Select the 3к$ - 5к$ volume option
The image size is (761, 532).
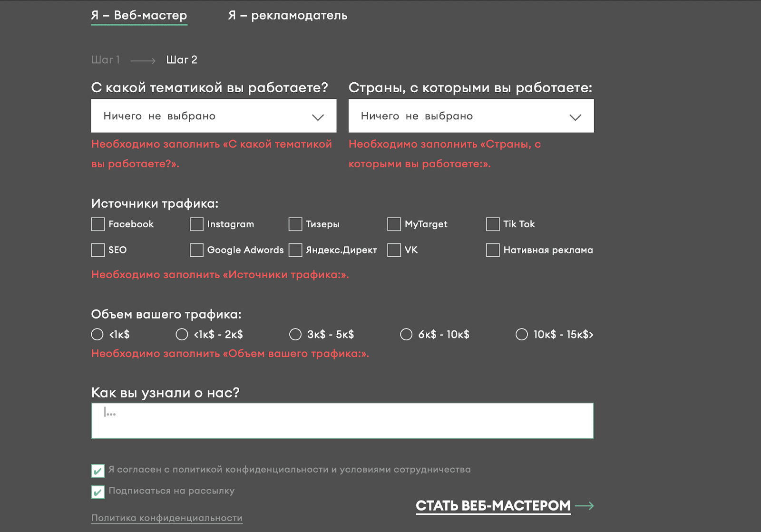297,334
